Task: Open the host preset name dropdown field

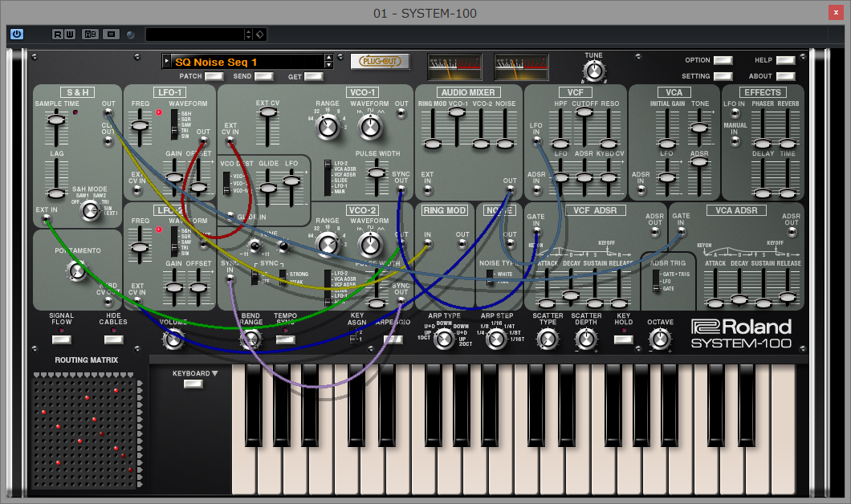Action: [194, 35]
